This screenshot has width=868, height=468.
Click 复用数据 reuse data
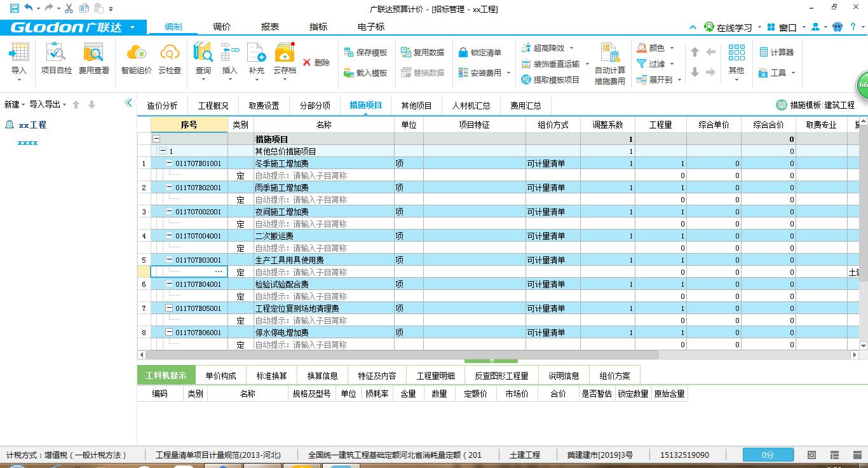[x=423, y=52]
